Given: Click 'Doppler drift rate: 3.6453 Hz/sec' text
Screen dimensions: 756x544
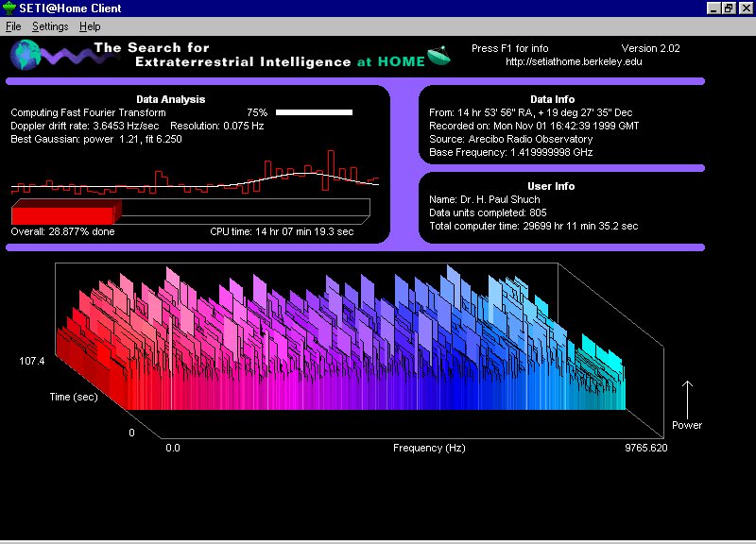Looking at the screenshot, I should pos(85,126).
